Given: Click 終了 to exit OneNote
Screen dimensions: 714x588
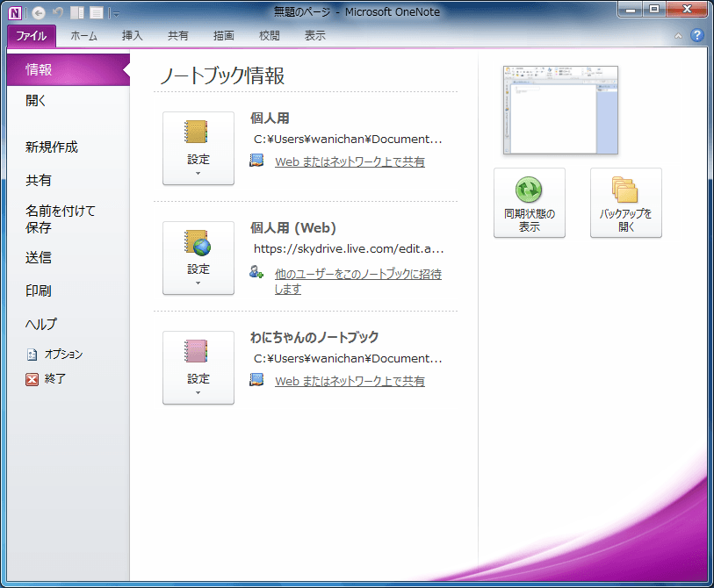Looking at the screenshot, I should [46, 378].
